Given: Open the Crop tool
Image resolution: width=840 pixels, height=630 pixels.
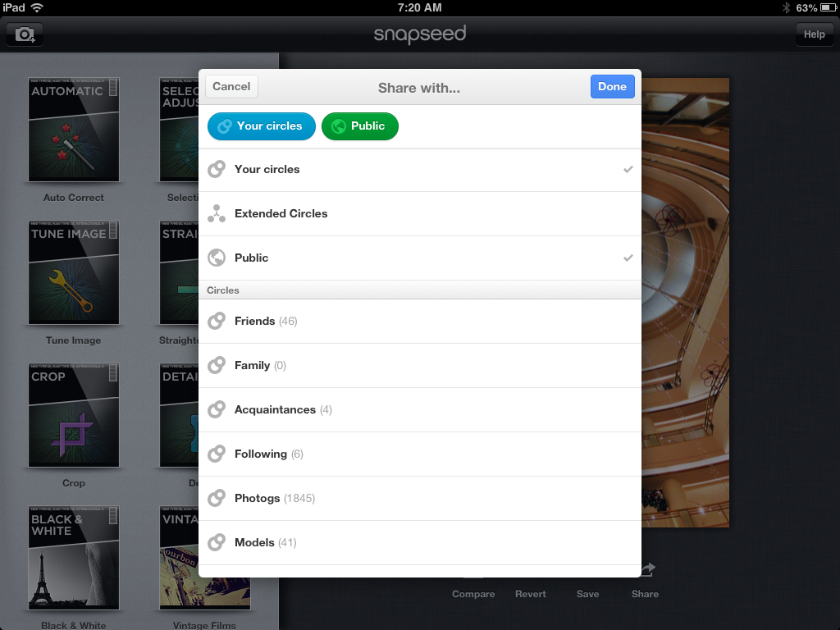Looking at the screenshot, I should (x=74, y=415).
